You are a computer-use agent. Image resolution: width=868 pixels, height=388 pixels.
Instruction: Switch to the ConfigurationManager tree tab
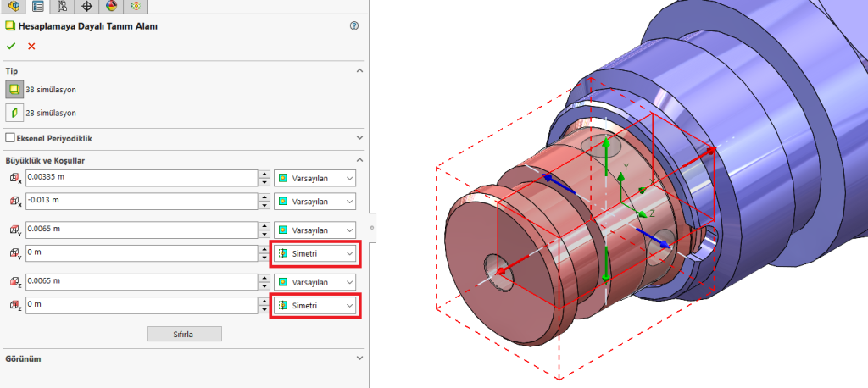[62, 7]
